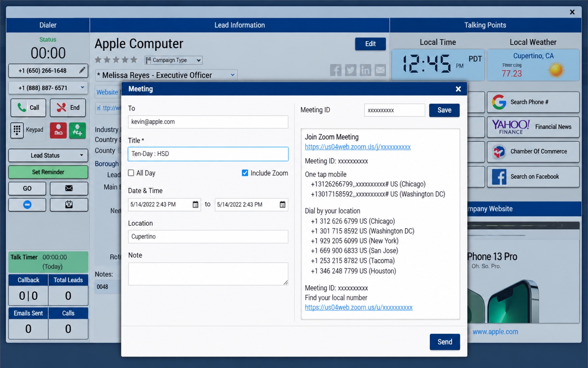Click the Note text area
588x368 pixels.
pos(208,274)
